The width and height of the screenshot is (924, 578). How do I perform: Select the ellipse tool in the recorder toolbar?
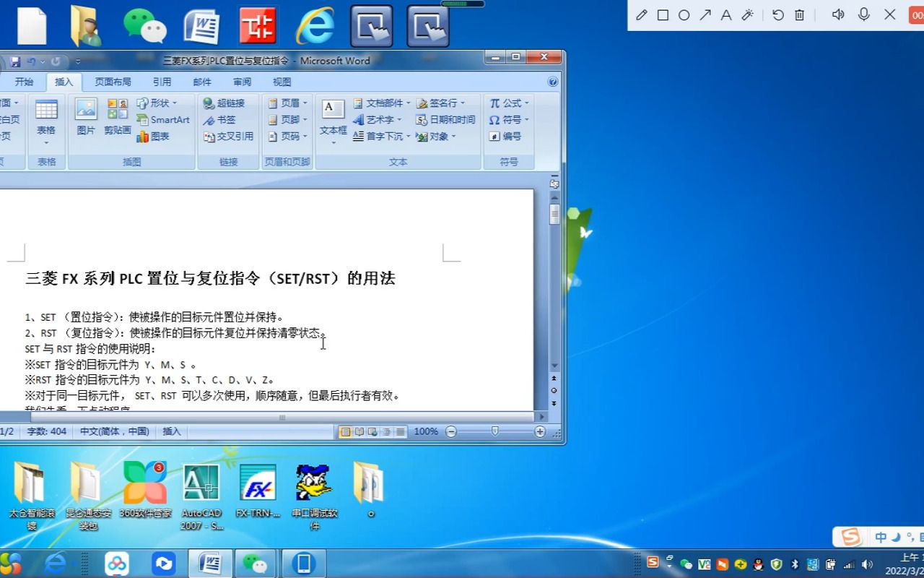coord(684,14)
